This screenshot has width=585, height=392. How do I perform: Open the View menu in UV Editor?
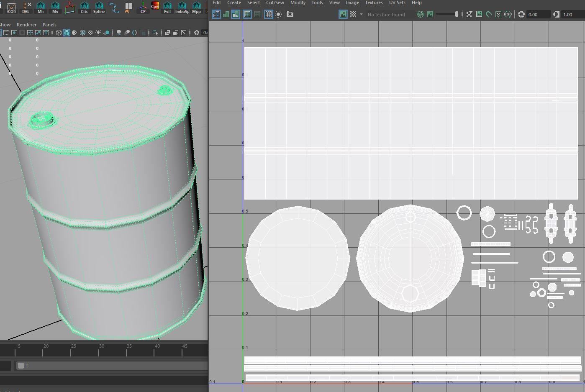click(334, 3)
